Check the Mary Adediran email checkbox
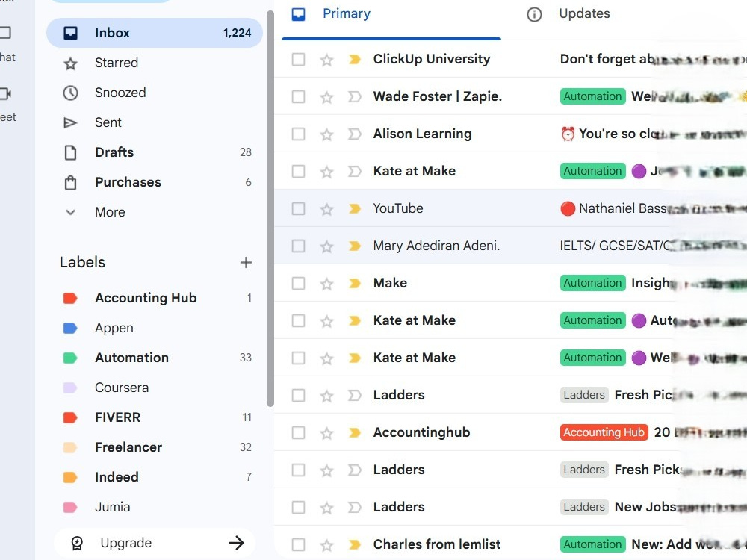Screen dimensions: 747x560 298,246
